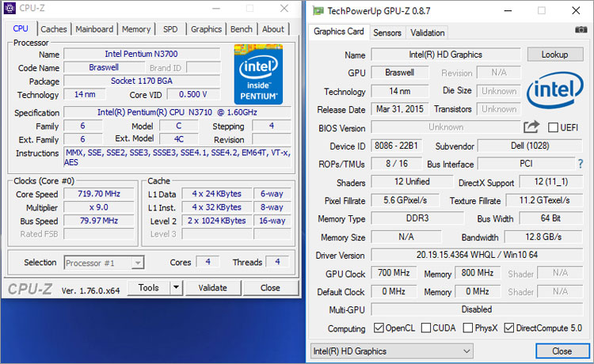Click the Bandwidth value 12.8 GB/s
Screen dimensions: 594x364
pyautogui.click(x=543, y=237)
